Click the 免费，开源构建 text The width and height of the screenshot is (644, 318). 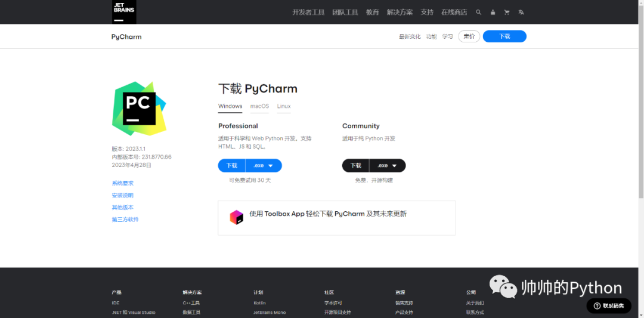pyautogui.click(x=374, y=180)
